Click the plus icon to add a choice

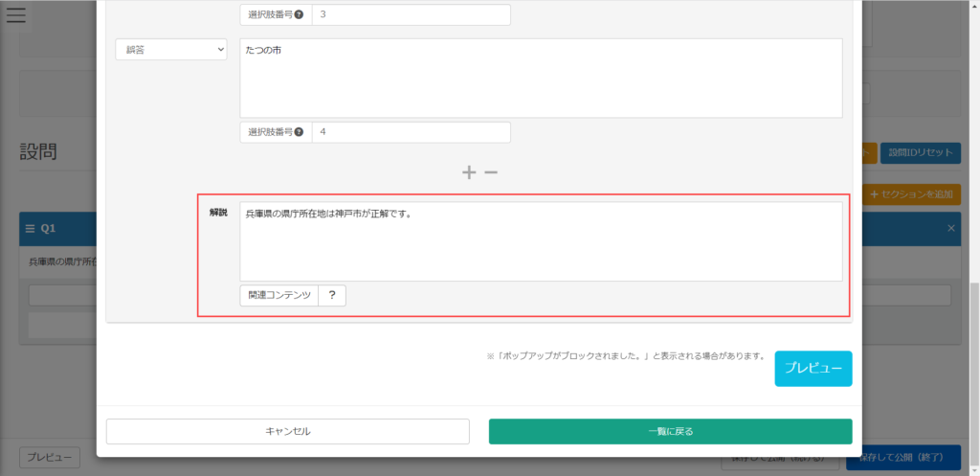coord(469,172)
